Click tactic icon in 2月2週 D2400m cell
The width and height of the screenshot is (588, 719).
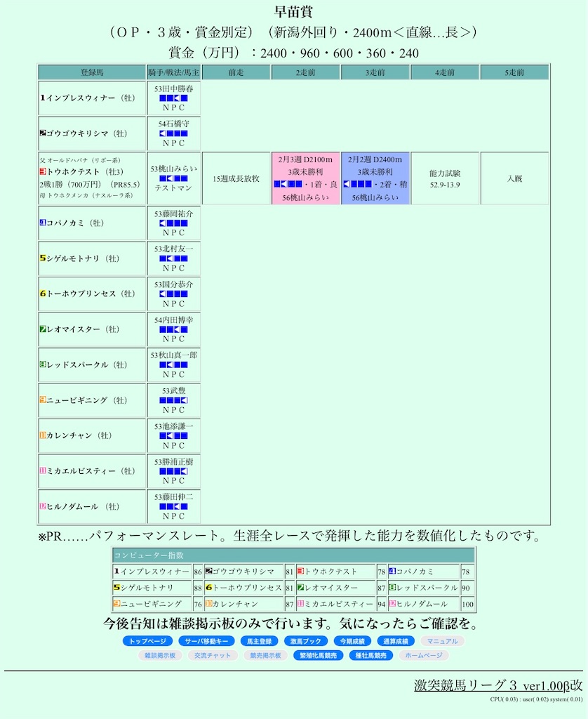tap(357, 185)
